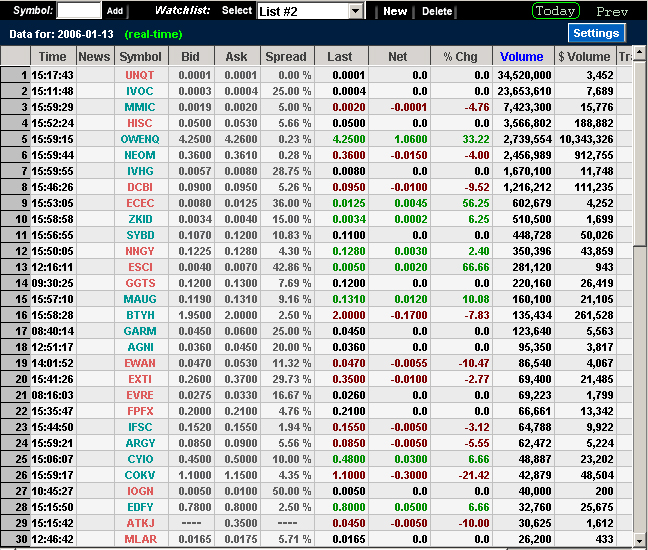Click scrollbar up arrow
This screenshot has width=648, height=550.
(x=639, y=53)
